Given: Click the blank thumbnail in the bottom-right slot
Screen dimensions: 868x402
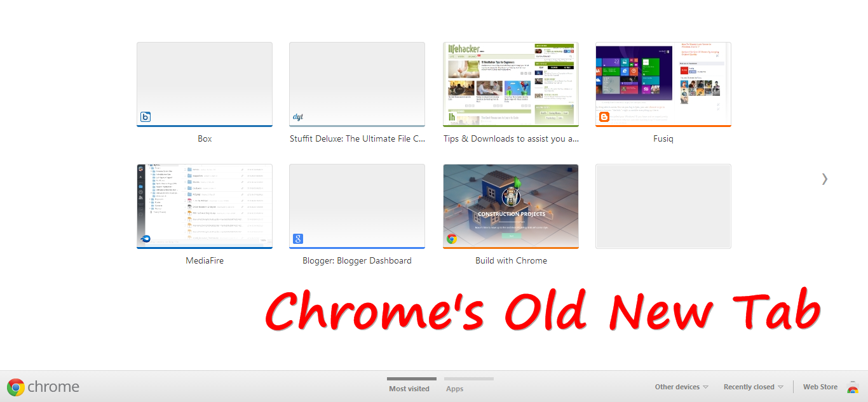Looking at the screenshot, I should 663,206.
